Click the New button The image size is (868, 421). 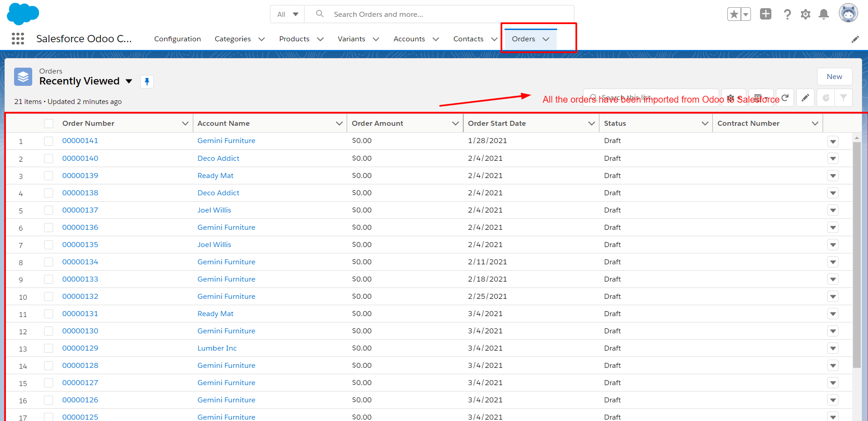pos(834,76)
